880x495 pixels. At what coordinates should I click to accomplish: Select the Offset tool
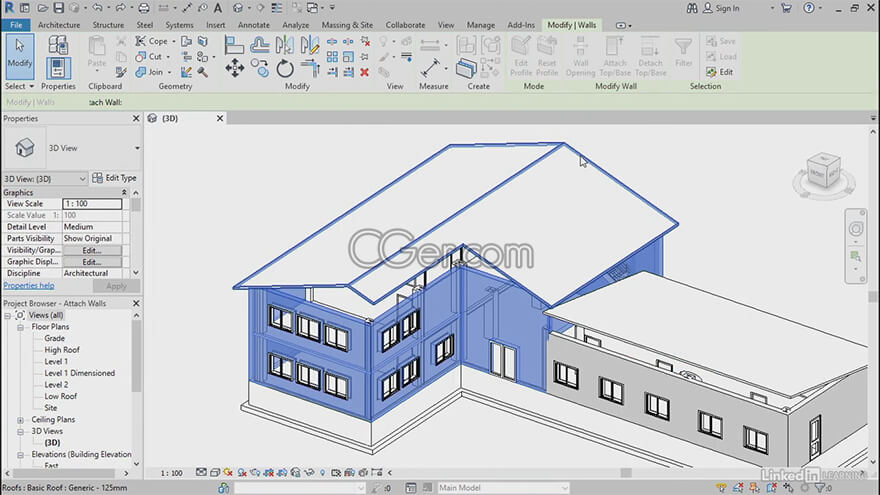(259, 44)
